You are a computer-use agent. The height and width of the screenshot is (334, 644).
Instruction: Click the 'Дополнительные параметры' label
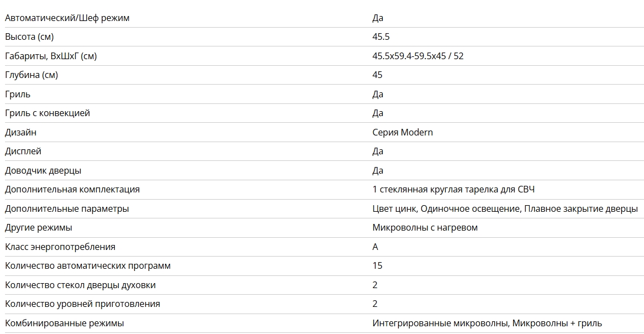click(67, 208)
